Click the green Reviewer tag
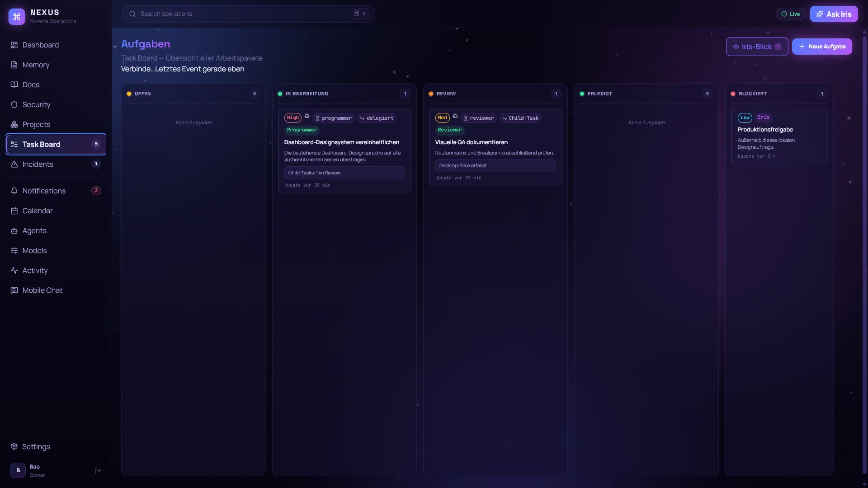 [x=450, y=130]
